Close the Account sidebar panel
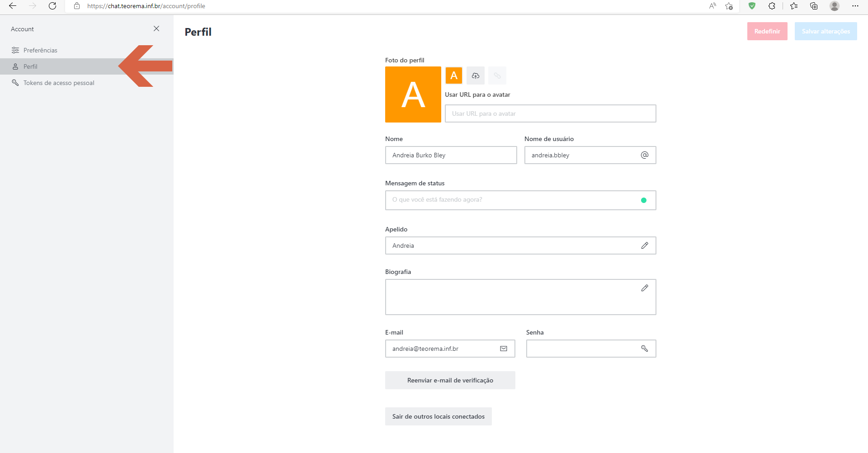Viewport: 868px width, 453px height. tap(156, 28)
